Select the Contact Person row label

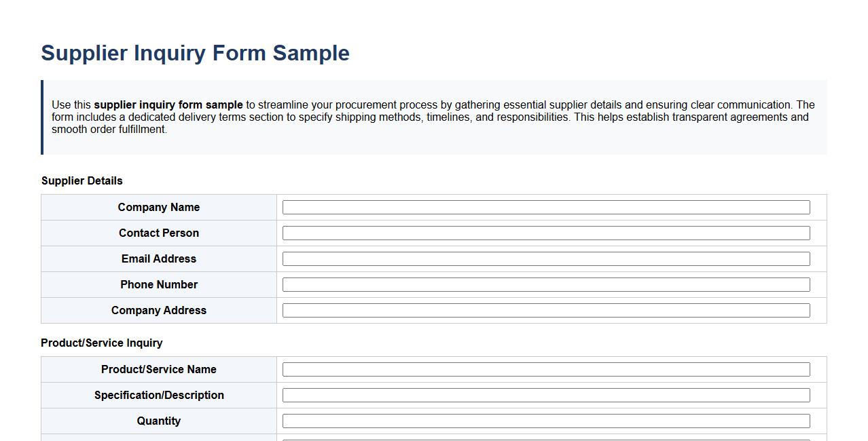158,233
